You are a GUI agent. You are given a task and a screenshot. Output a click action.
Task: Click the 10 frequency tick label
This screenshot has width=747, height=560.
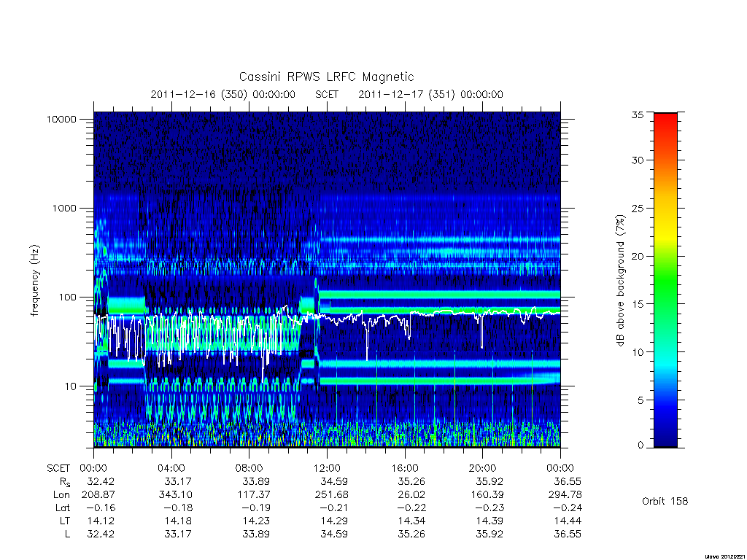(x=71, y=386)
